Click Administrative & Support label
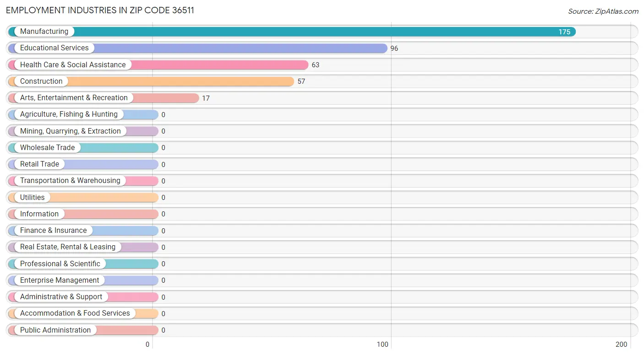The width and height of the screenshot is (644, 355). 61,297
